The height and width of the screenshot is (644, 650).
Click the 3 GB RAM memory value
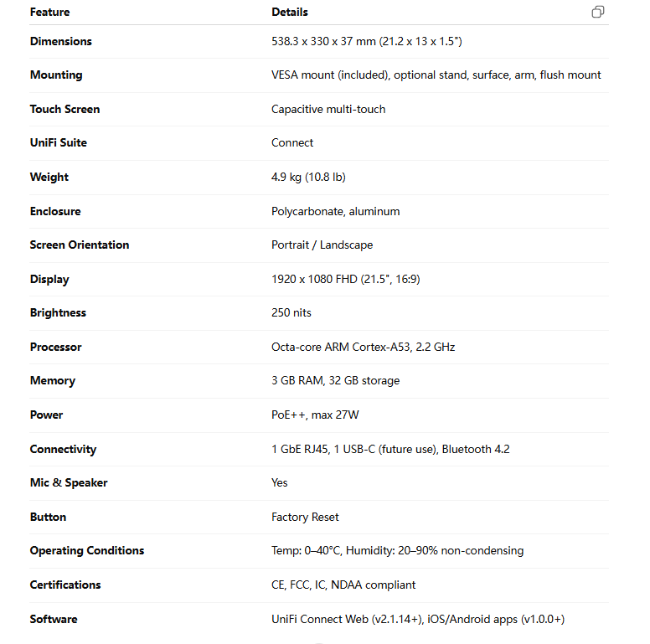tap(335, 381)
